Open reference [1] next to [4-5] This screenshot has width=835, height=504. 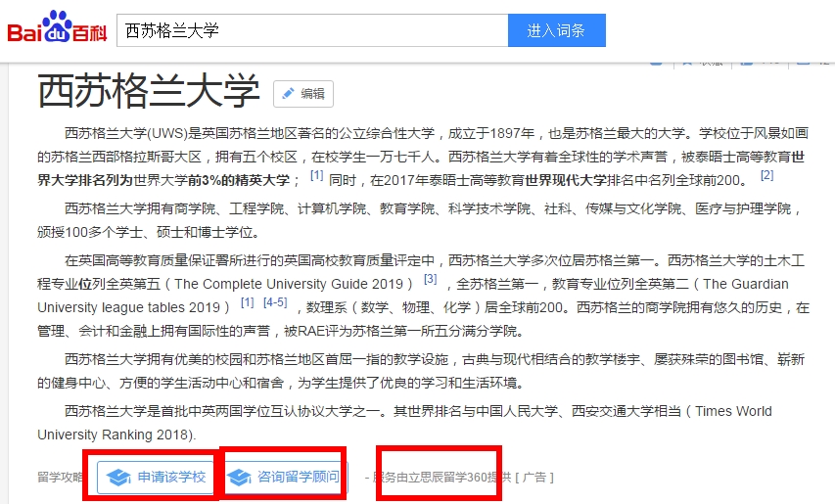tap(247, 302)
